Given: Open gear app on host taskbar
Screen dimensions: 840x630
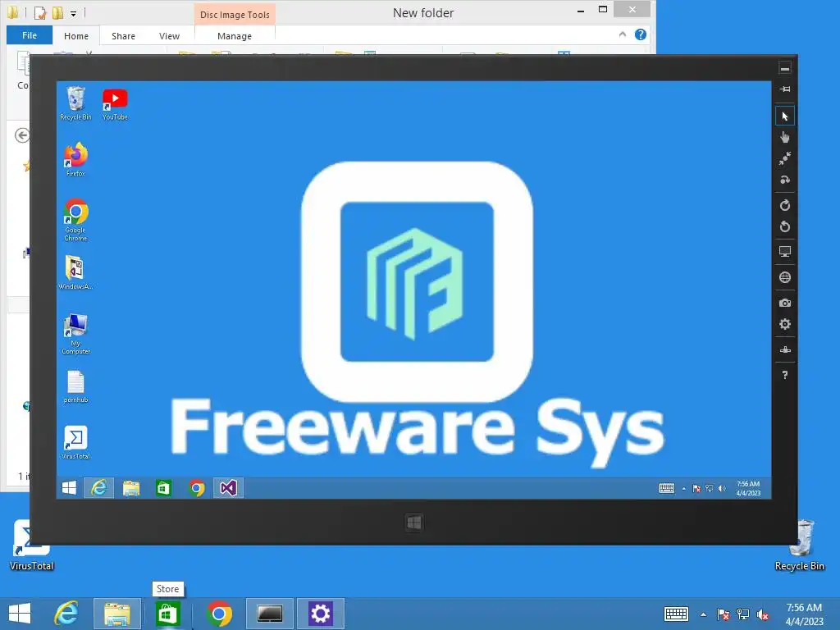Looking at the screenshot, I should 321,614.
